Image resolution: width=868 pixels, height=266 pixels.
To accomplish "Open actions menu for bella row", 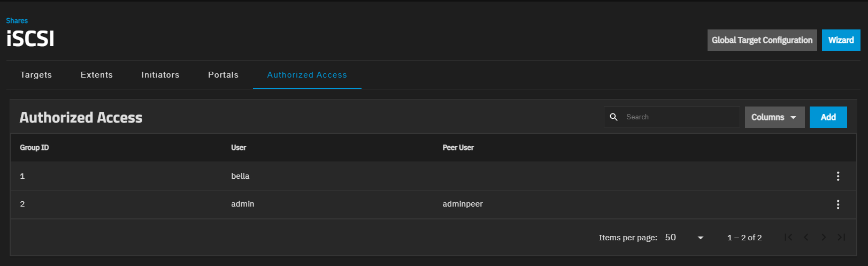I will tap(838, 176).
